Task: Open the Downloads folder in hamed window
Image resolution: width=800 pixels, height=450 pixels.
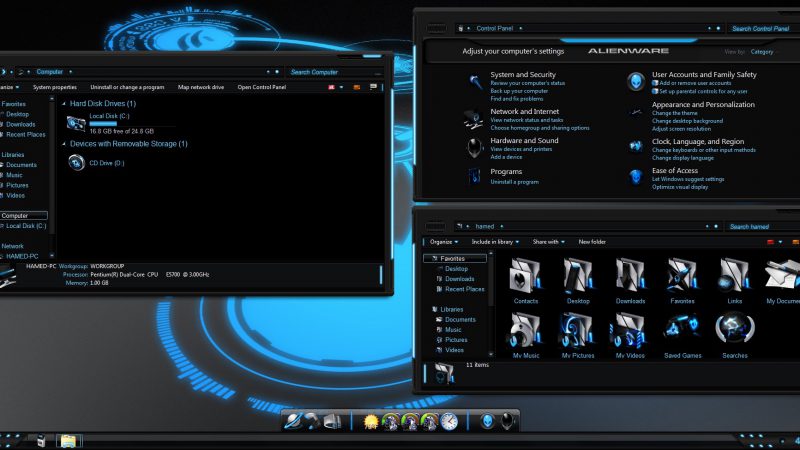Action: point(630,276)
